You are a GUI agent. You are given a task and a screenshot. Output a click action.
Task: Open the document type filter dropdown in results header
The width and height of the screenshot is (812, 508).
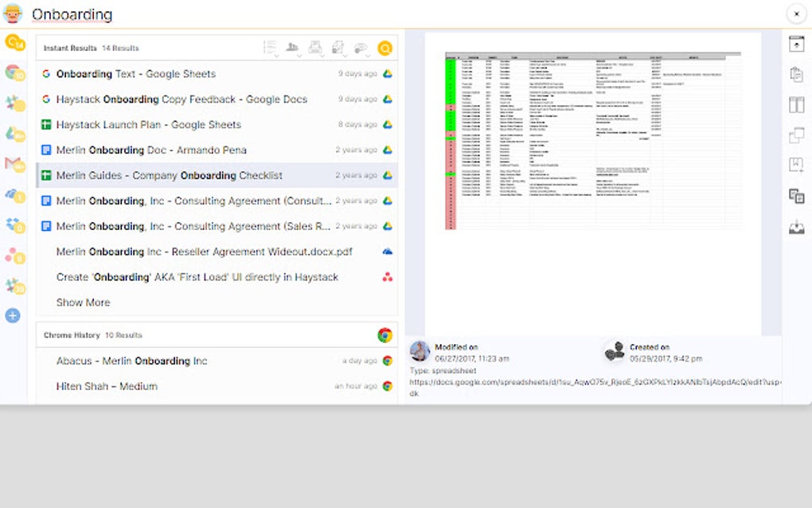pyautogui.click(x=338, y=48)
